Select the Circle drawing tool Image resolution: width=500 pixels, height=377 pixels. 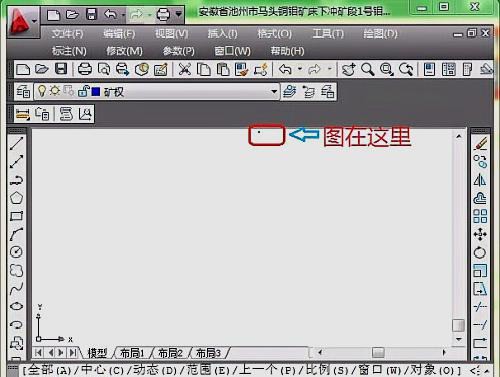[16, 252]
